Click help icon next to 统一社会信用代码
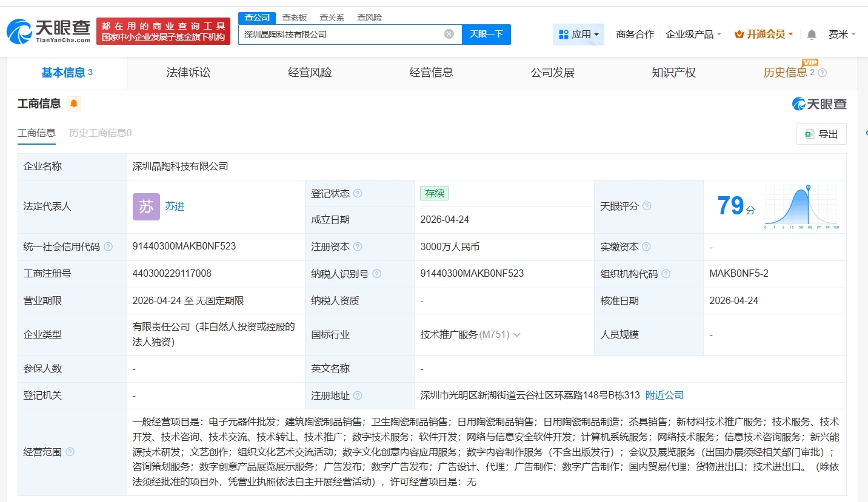 [x=108, y=246]
